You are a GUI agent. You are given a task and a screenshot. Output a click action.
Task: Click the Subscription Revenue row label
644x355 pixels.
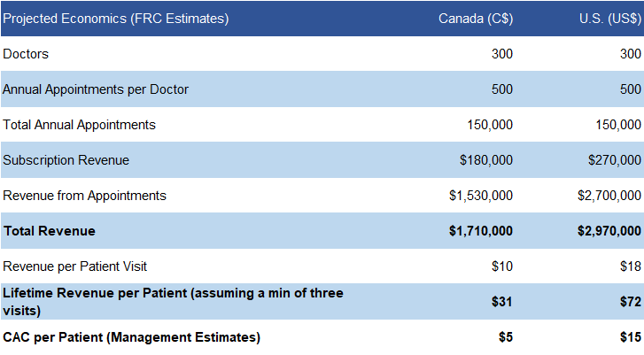[66, 160]
